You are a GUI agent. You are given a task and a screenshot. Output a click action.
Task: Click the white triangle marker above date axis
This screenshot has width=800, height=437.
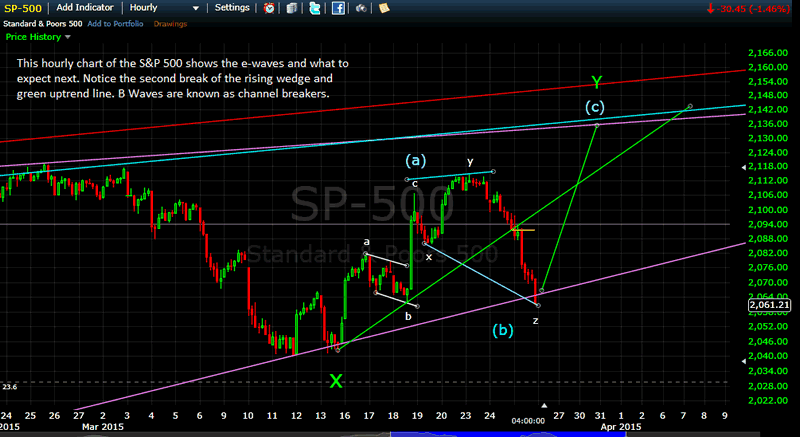point(544,406)
